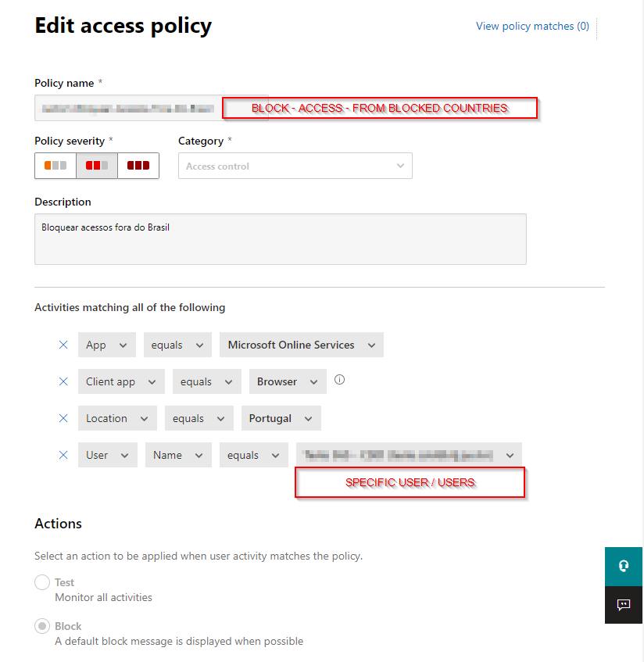Open the Name dropdown in the User filter

(x=178, y=454)
